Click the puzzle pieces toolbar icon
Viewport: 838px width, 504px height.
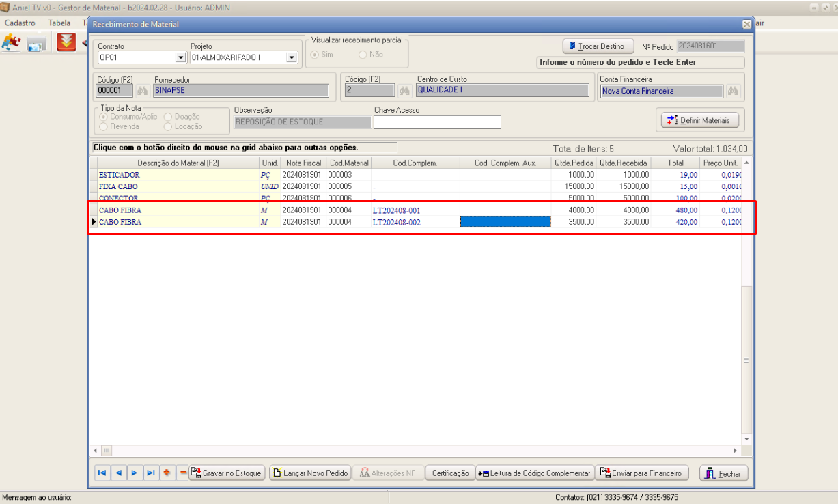click(11, 43)
